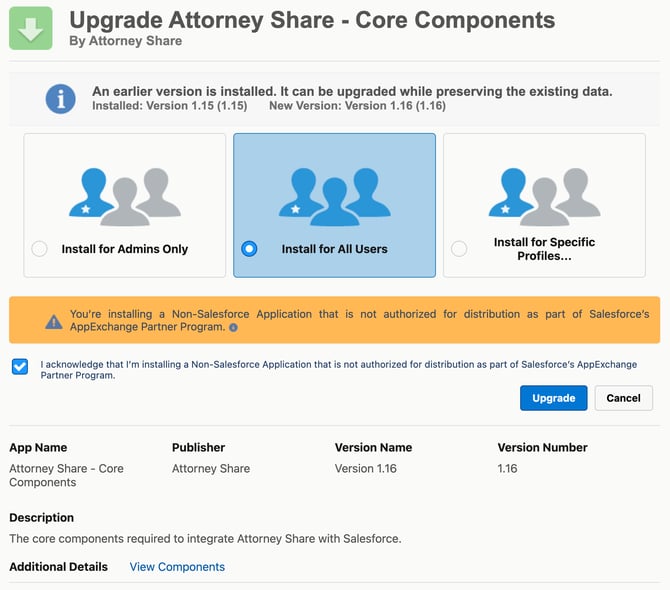This screenshot has width=670, height=590.
Task: Select Install for Specific Profiles radio button
Action: (459, 249)
